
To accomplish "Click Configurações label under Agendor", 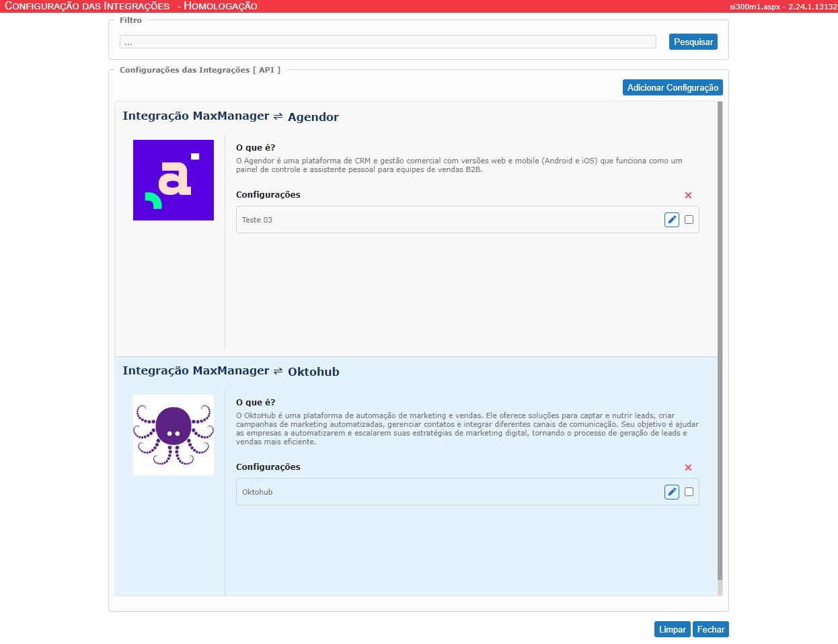I will pyautogui.click(x=268, y=195).
